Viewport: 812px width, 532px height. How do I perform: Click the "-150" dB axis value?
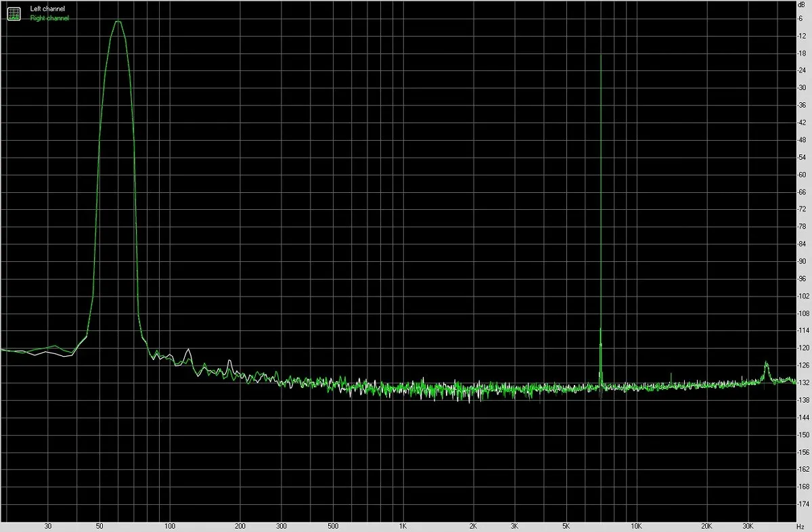click(x=803, y=435)
